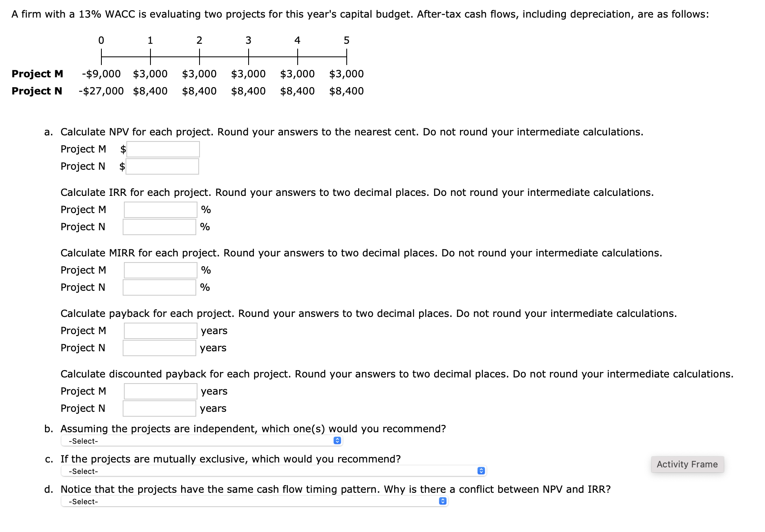The image size is (765, 532).
Task: Click inside Project M IRR percentage field
Action: (159, 210)
